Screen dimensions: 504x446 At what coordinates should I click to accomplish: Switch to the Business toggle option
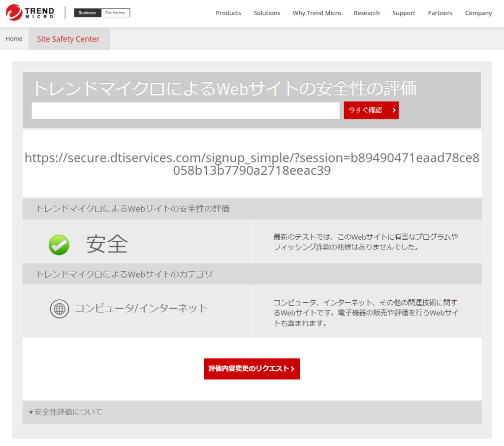[x=88, y=13]
